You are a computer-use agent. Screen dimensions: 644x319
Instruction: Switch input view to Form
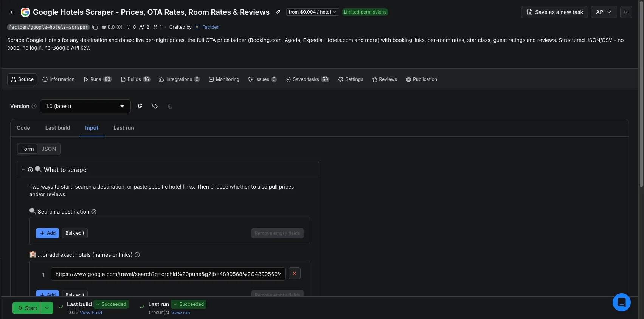28,149
